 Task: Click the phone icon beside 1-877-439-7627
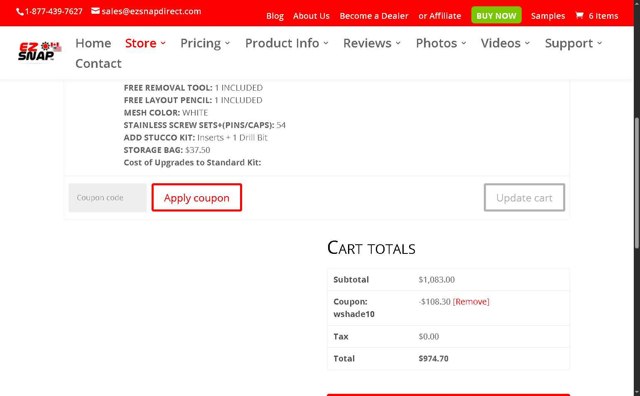(x=20, y=12)
